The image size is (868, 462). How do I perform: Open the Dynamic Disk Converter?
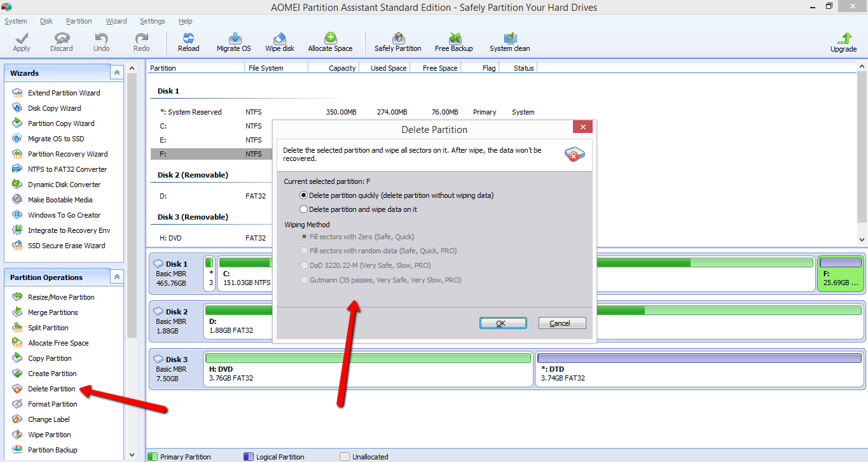[57, 185]
